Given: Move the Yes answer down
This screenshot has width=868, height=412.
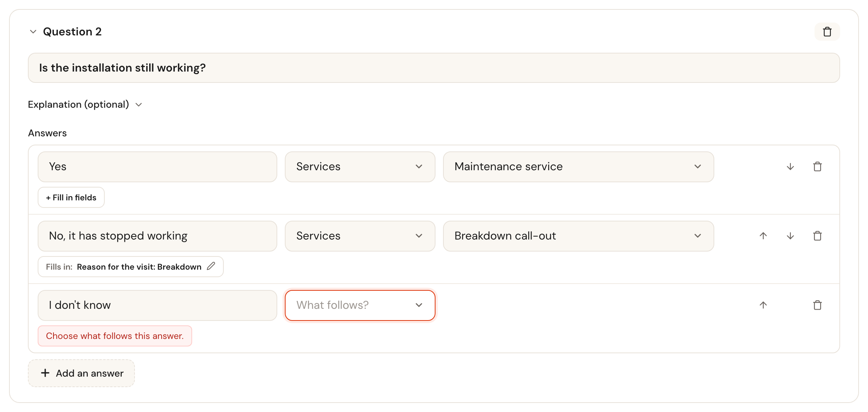Looking at the screenshot, I should tap(790, 167).
